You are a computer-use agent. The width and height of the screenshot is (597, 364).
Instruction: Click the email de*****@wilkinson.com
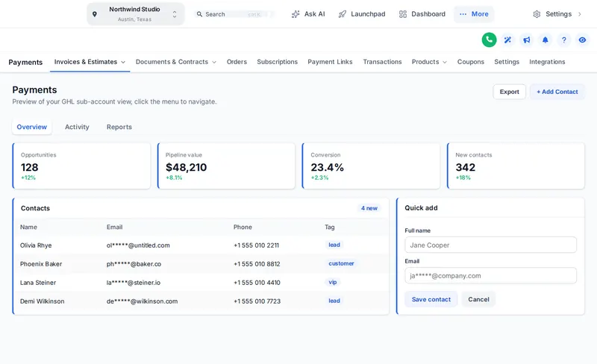(142, 301)
